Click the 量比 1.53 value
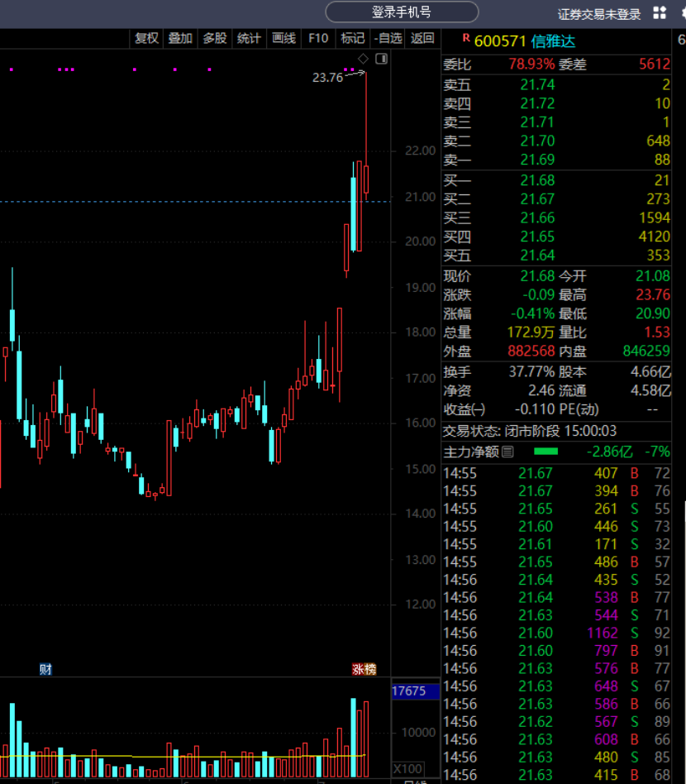The height and width of the screenshot is (784, 686). [x=657, y=332]
